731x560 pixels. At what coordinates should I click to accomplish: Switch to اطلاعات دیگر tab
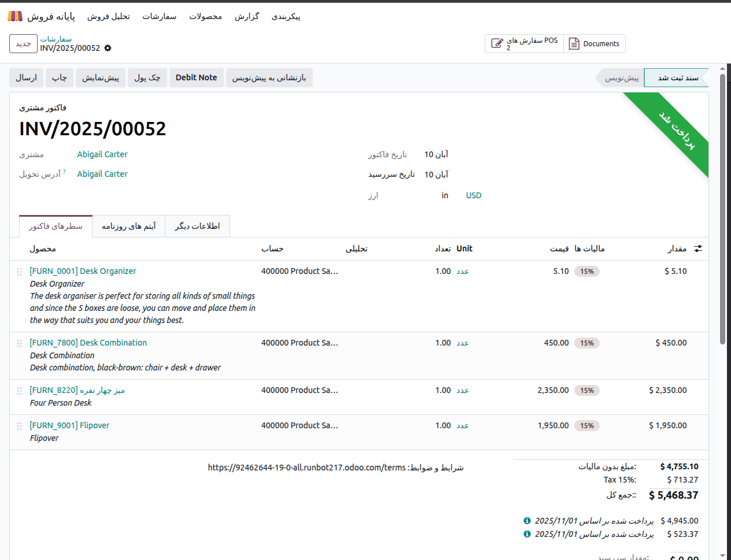(x=197, y=226)
